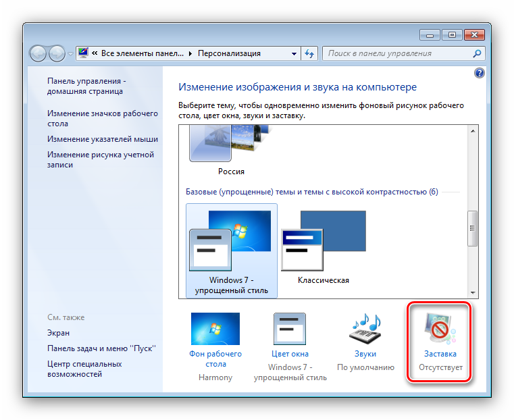Open 'Изменение значков рабочего стола' link

pos(102,118)
